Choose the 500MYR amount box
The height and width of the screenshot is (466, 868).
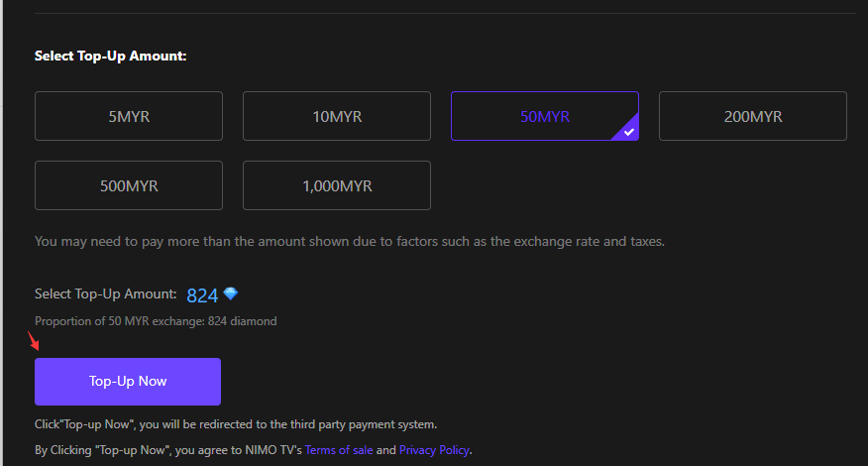click(129, 185)
